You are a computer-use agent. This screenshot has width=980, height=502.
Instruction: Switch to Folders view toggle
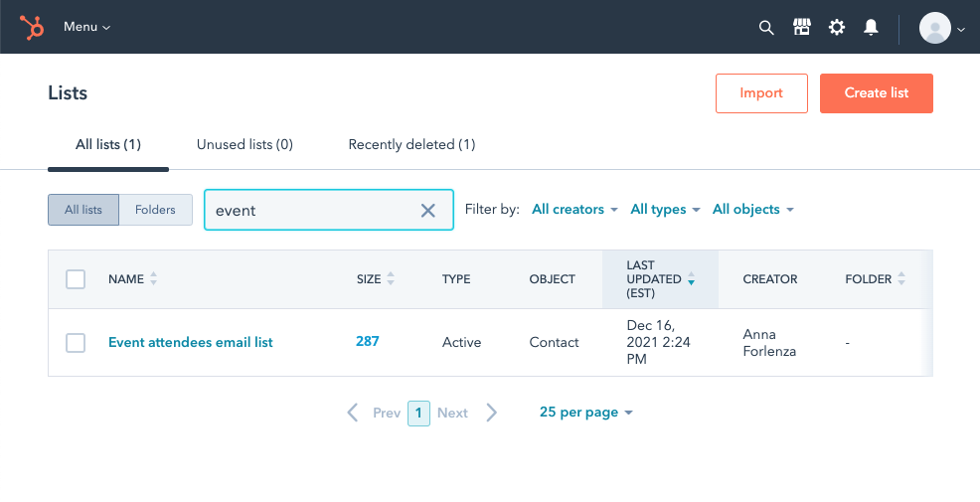pyautogui.click(x=155, y=210)
